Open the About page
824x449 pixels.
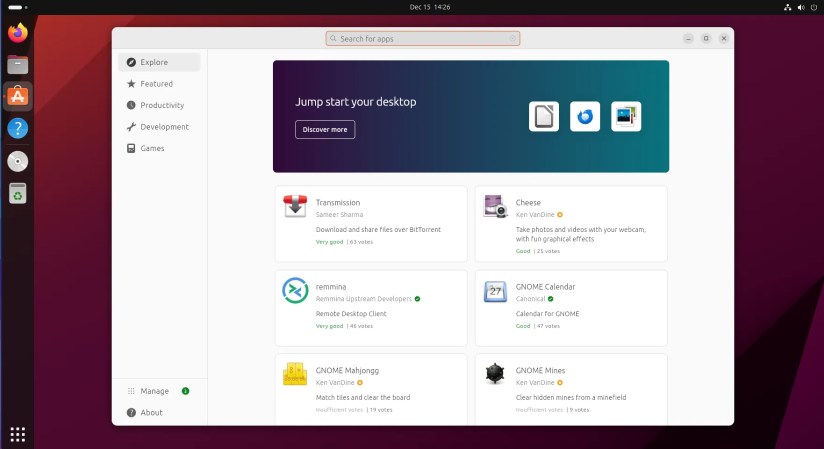pyautogui.click(x=159, y=413)
